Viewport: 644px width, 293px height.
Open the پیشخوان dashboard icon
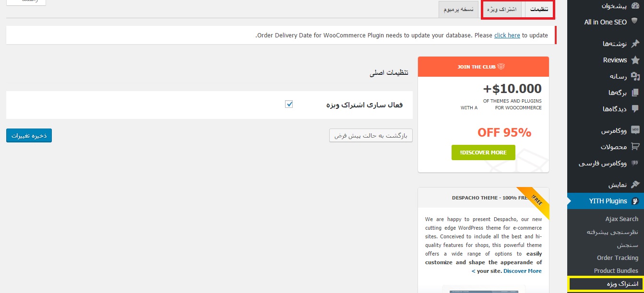[635, 6]
